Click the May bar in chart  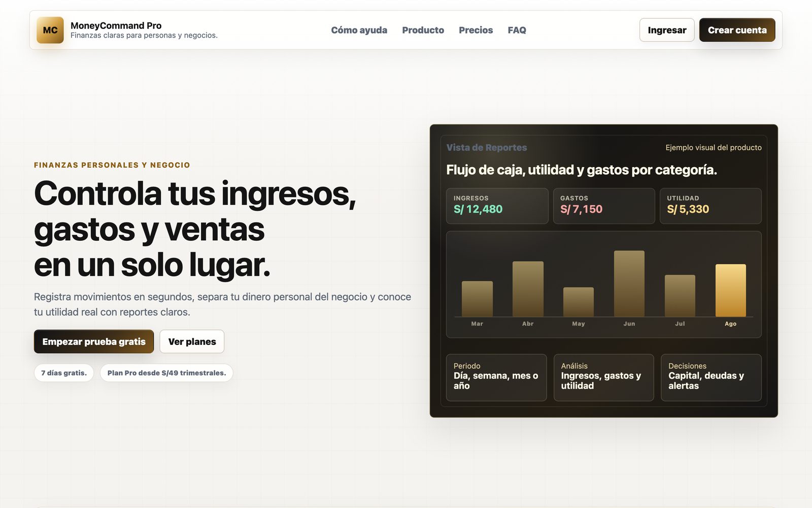579,302
